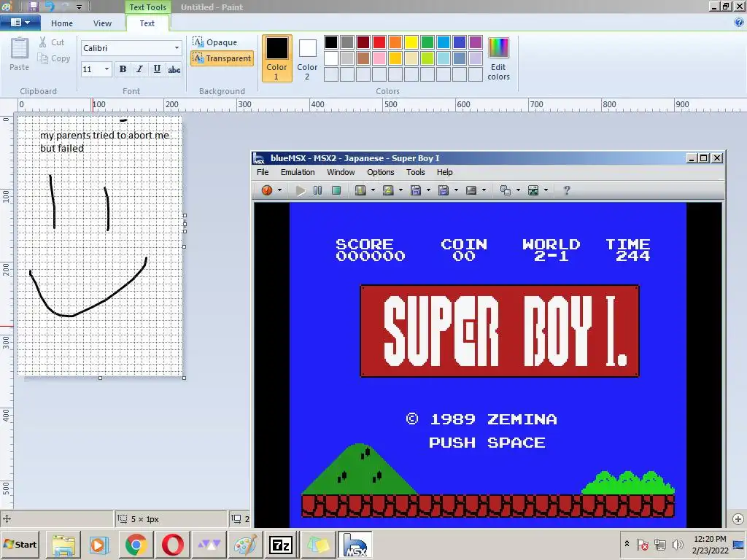Open 7-Zip from the taskbar

281,545
